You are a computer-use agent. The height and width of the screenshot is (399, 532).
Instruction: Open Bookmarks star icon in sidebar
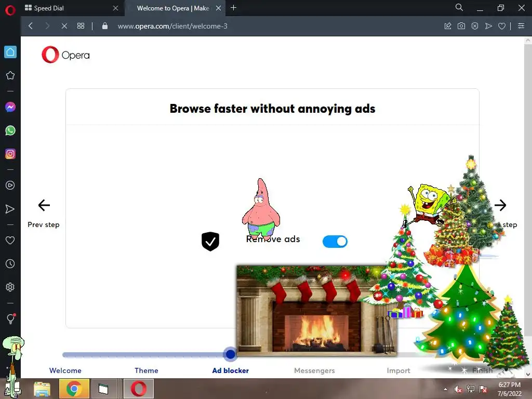click(x=10, y=75)
